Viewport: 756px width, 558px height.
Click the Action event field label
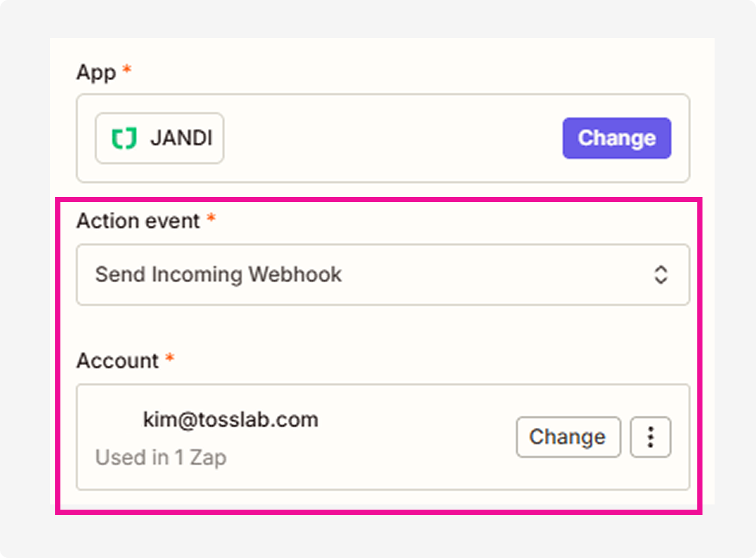tap(138, 221)
